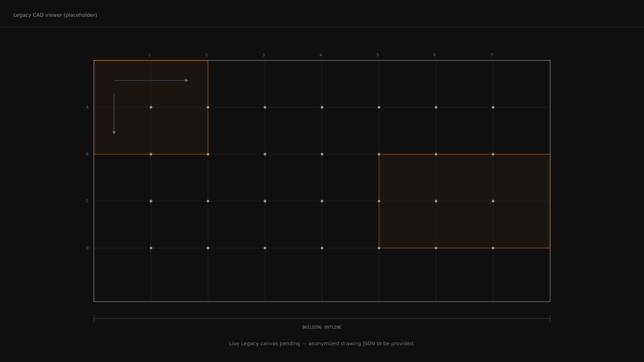Select the column point at B-2
The height and width of the screenshot is (362, 644).
tap(208, 154)
